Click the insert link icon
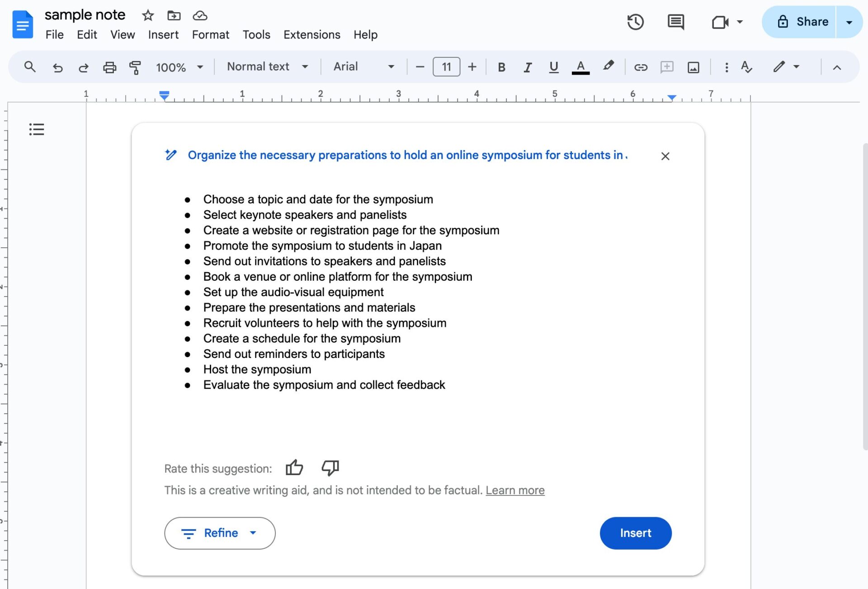868x589 pixels. pyautogui.click(x=640, y=67)
